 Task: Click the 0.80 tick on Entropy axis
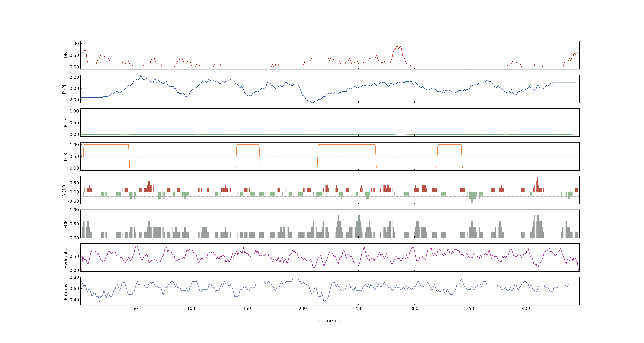click(74, 277)
